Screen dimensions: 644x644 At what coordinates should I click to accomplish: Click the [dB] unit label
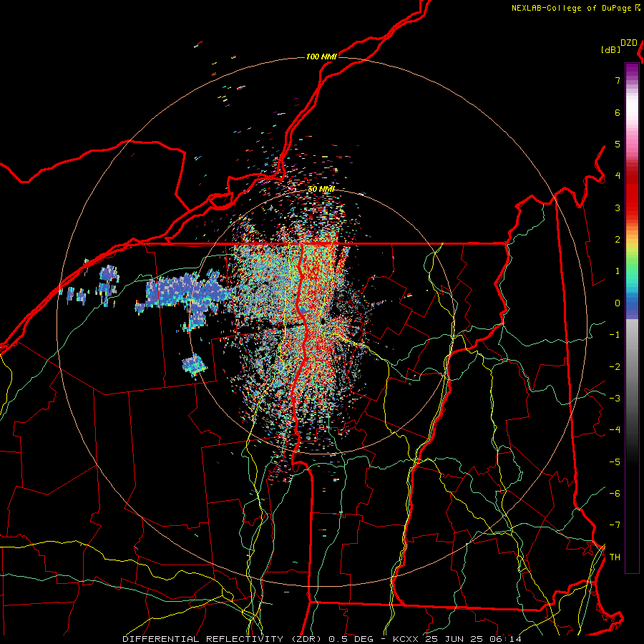pyautogui.click(x=610, y=50)
